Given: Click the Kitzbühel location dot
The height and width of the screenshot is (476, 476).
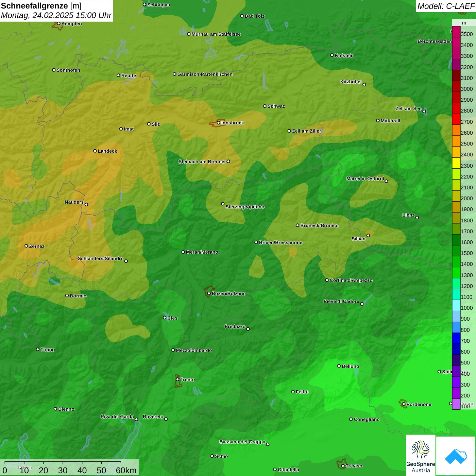Looking at the screenshot, I should [x=364, y=85].
